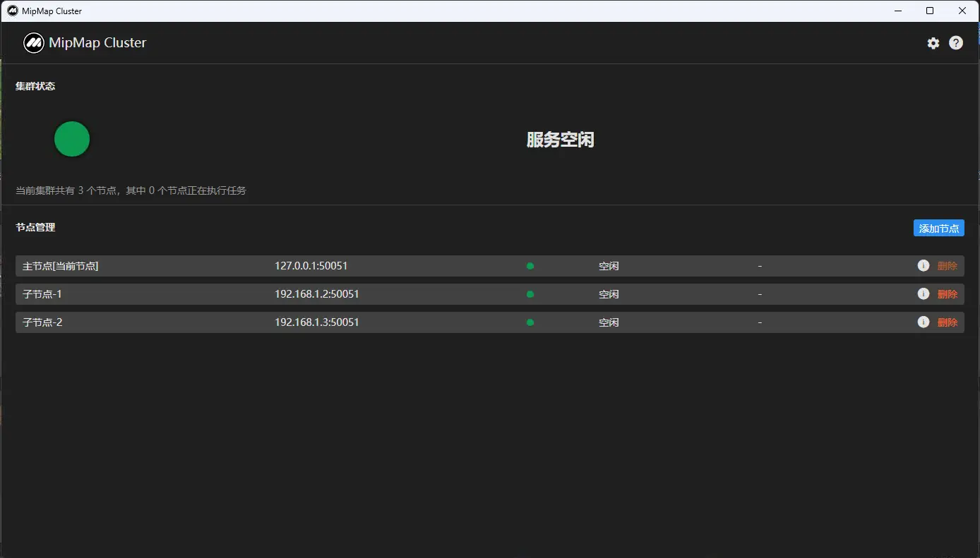Click the MipMap Cluster logo in header

(34, 43)
